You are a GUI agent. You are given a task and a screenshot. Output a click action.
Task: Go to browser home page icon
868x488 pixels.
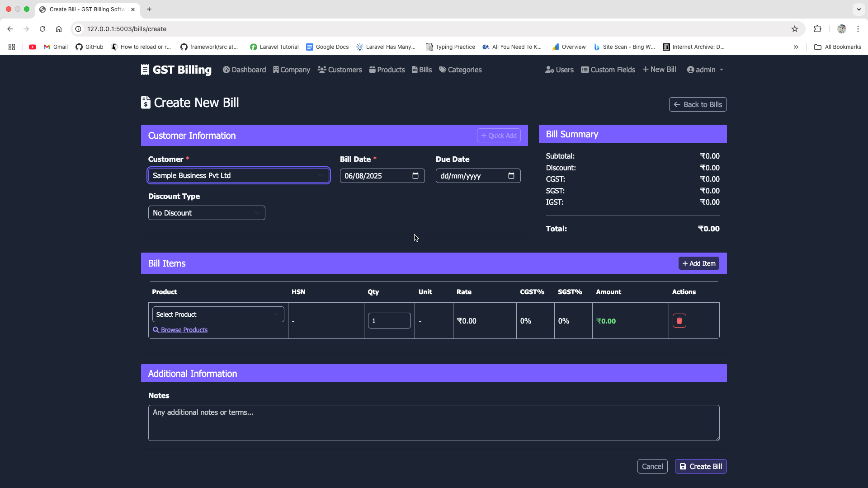tap(59, 29)
